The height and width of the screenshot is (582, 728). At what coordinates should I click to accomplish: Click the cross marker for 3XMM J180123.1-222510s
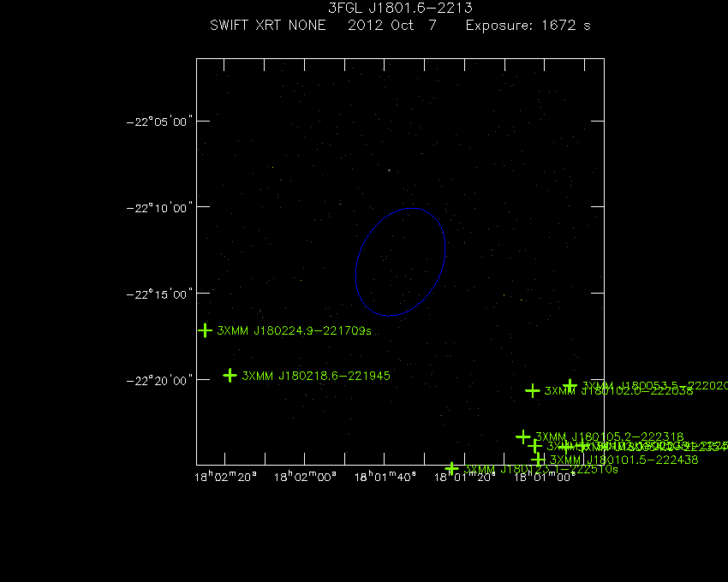pyautogui.click(x=451, y=469)
